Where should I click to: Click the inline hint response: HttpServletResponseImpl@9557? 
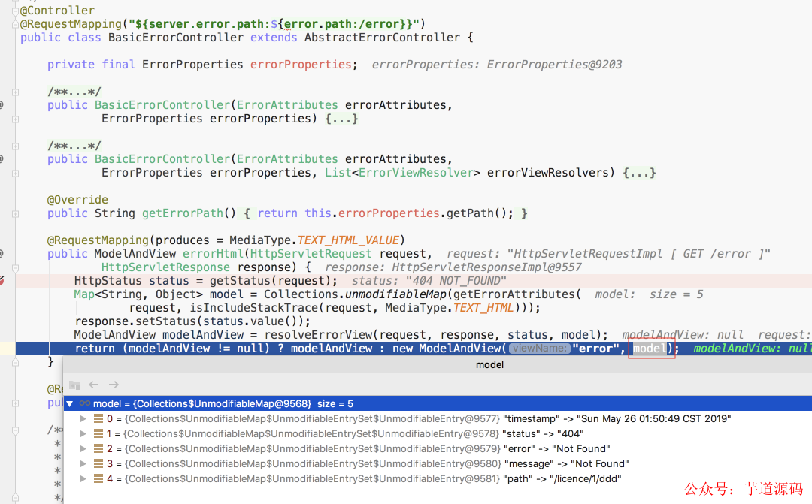tap(453, 267)
